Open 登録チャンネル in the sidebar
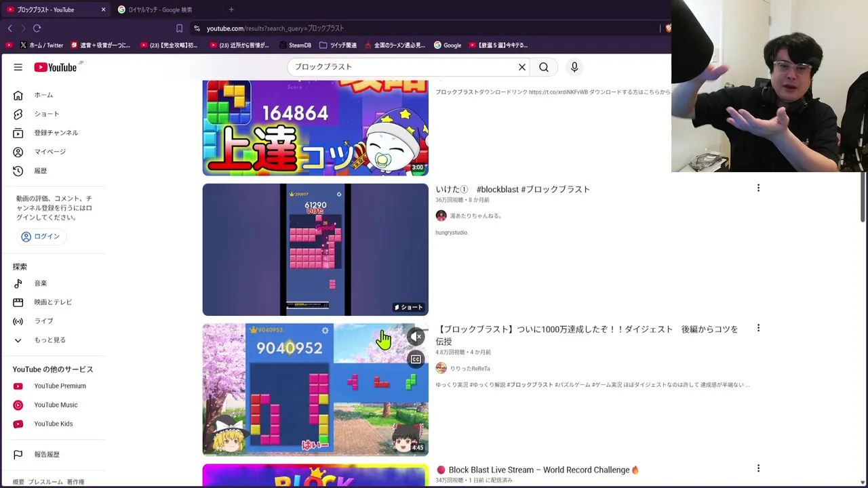Viewport: 868px width, 488px height. tap(55, 133)
